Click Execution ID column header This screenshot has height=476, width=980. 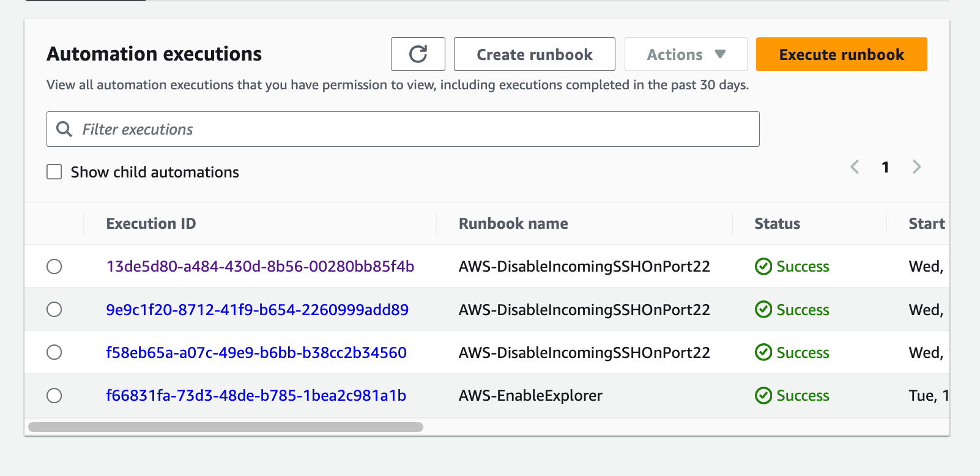151,224
